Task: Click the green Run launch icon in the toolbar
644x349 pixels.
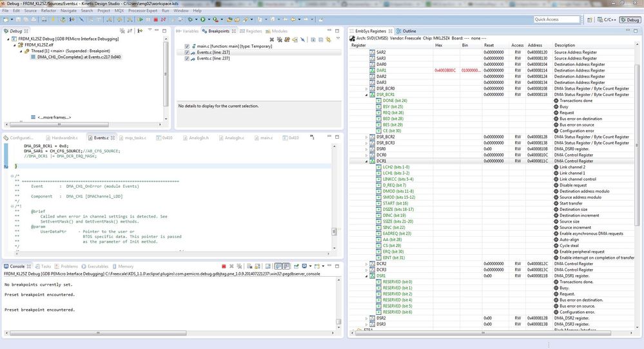Action: [202, 19]
